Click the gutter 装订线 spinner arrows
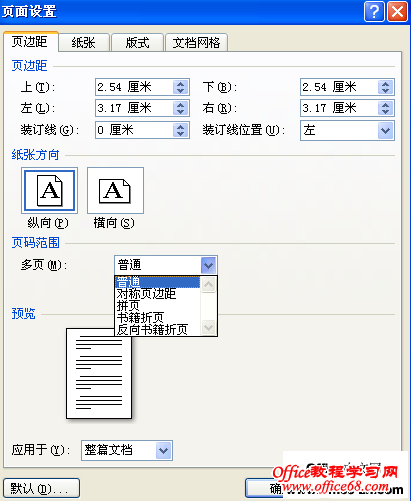Viewport: 411px width, 501px height. click(180, 130)
